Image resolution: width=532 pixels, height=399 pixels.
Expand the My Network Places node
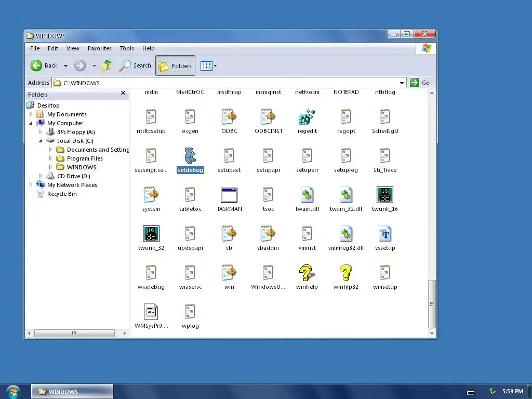pyautogui.click(x=31, y=185)
